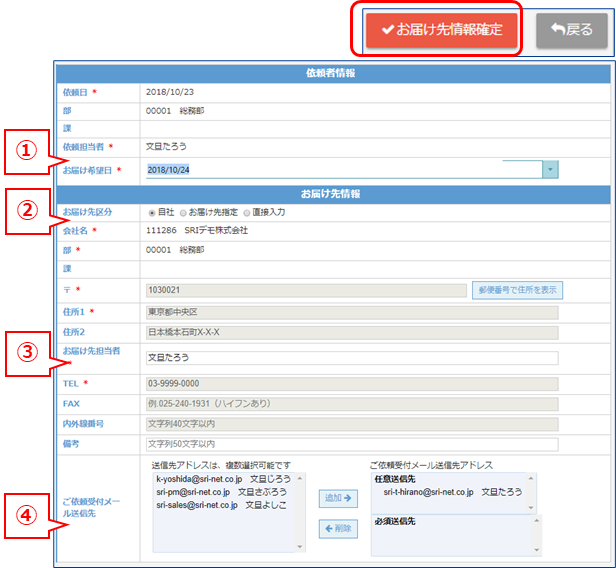616x568 pixels.
Task: Click the お届け先情報確定 confirm button
Action: pos(442,29)
